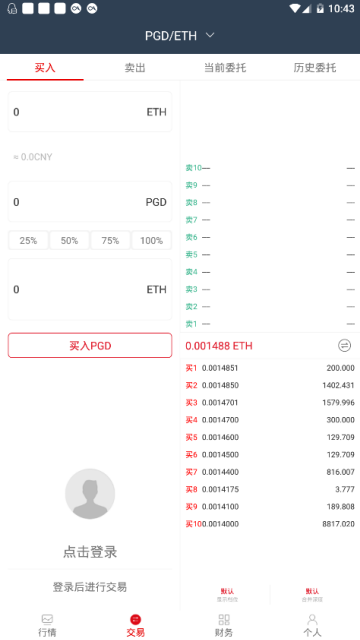360x640 pixels.
Task: Open the 默认 合并深度 selector
Action: 312,595
